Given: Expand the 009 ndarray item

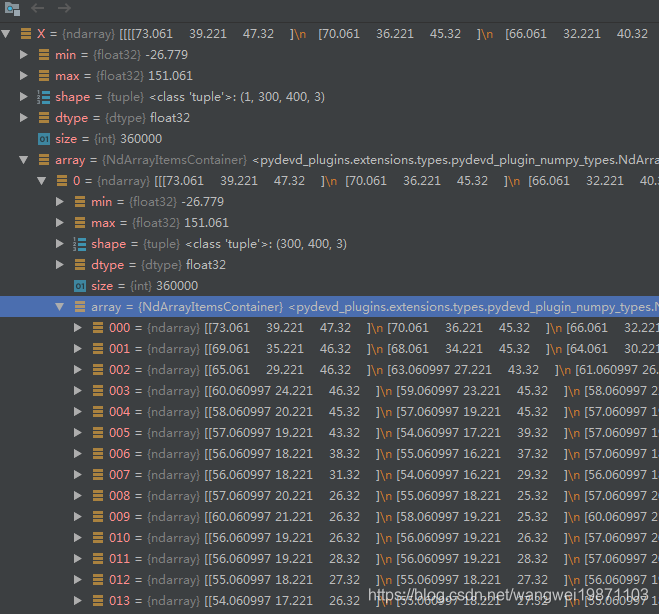Looking at the screenshot, I should coord(78,517).
